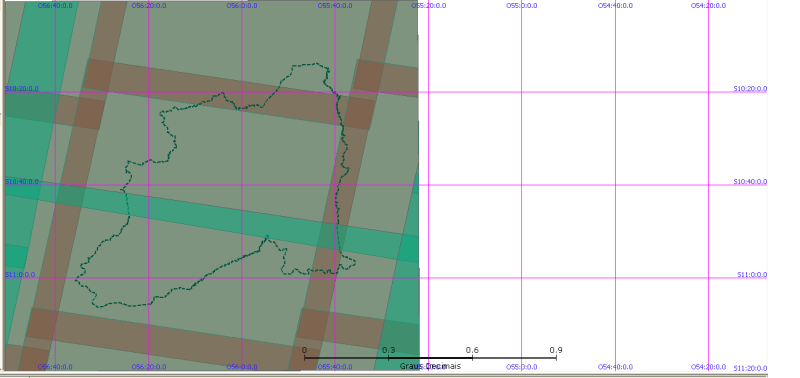Screen dimensions: 800x378
Task: Click the 0.3 tick on the scale bar
Action: 388,350
